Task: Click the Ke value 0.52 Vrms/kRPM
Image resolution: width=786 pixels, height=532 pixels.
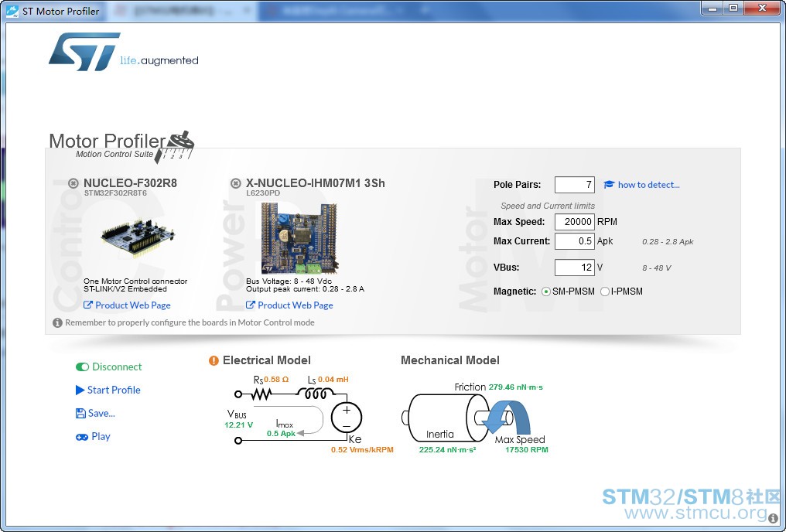Action: coord(362,450)
